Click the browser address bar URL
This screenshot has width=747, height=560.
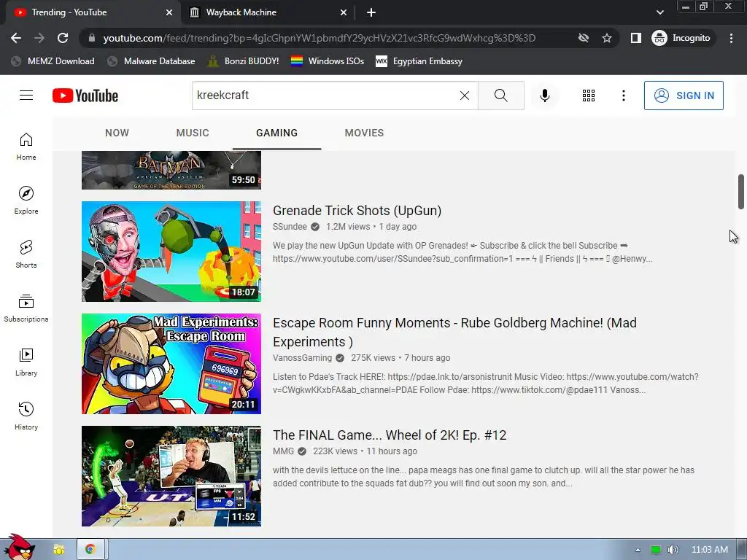coord(320,38)
